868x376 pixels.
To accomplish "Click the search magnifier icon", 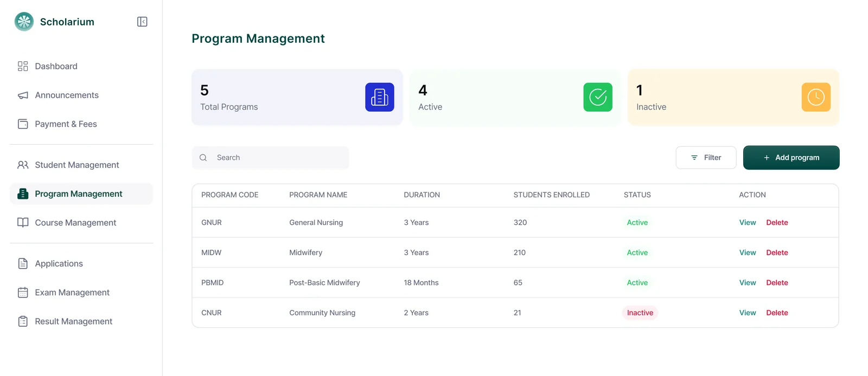I will coord(203,158).
